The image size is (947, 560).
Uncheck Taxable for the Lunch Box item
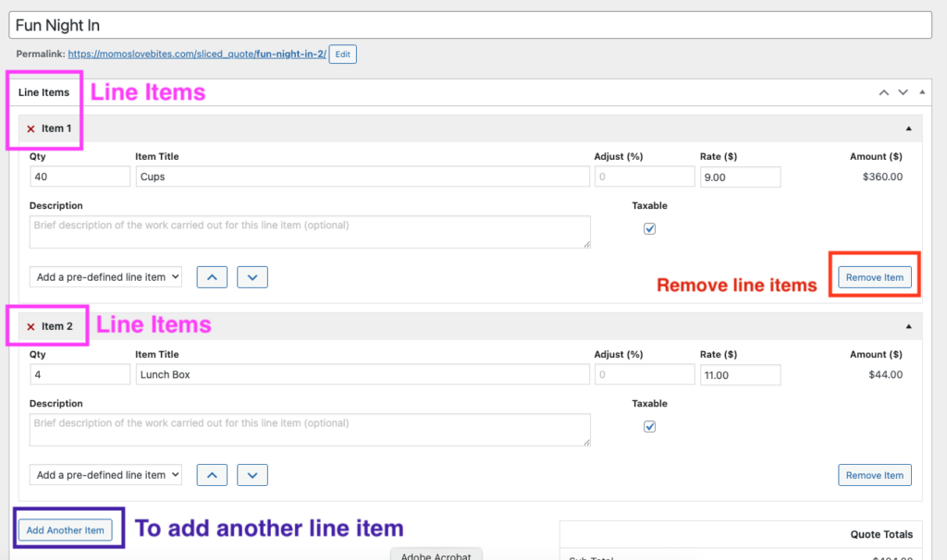[649, 427]
